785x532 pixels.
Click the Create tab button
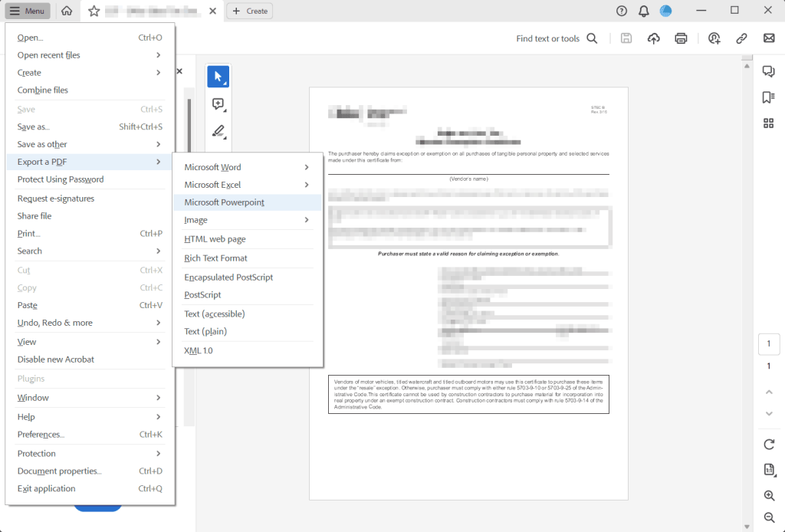[x=249, y=11]
